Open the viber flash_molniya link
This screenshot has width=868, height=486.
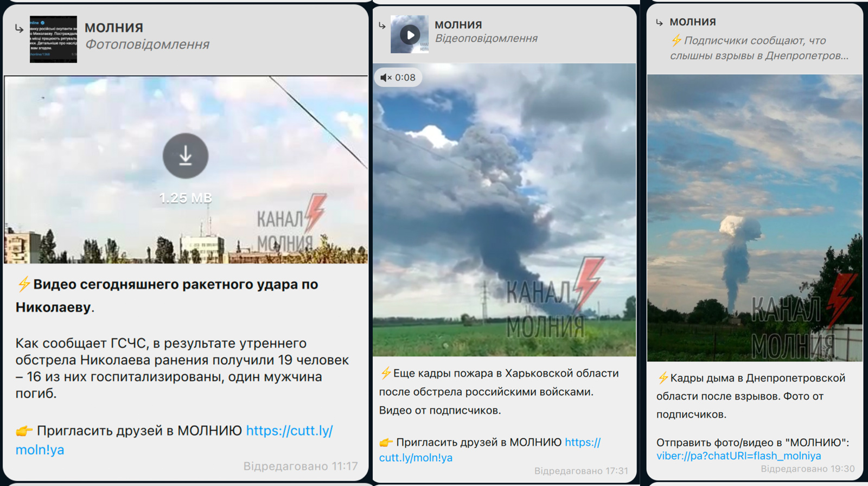pos(738,456)
